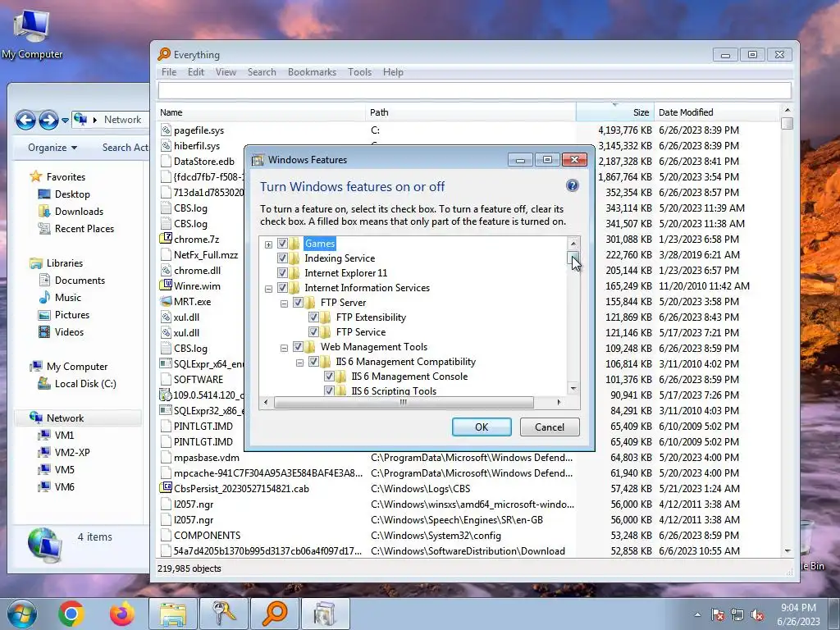Click the Everything search input field
Viewport: 840px width, 630px height.
coord(474,90)
